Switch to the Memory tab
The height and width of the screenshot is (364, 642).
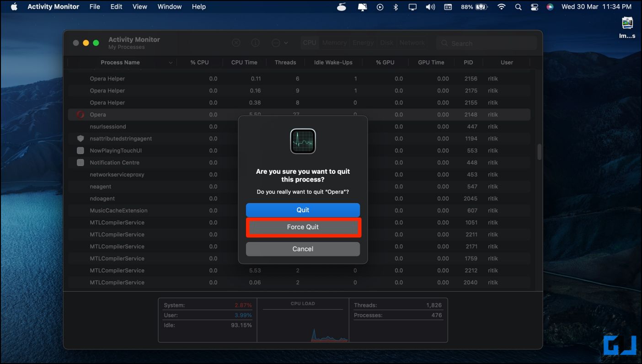(x=334, y=43)
